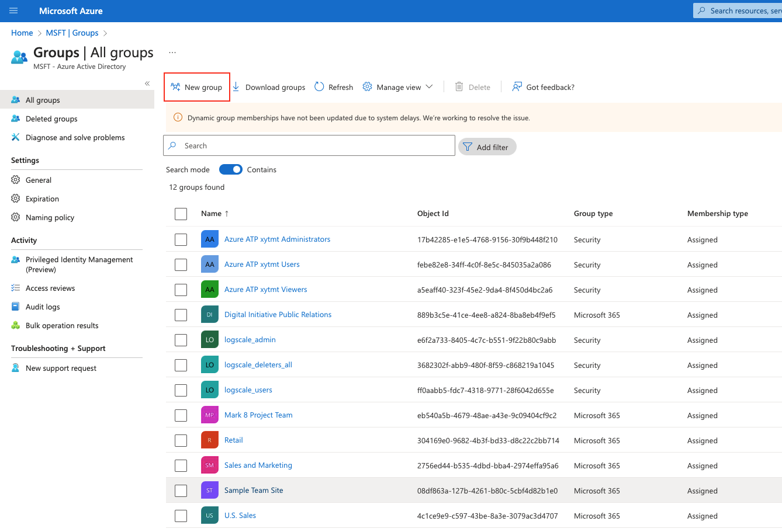Open Got feedback? dialog
The width and height of the screenshot is (782, 532).
click(x=517, y=86)
